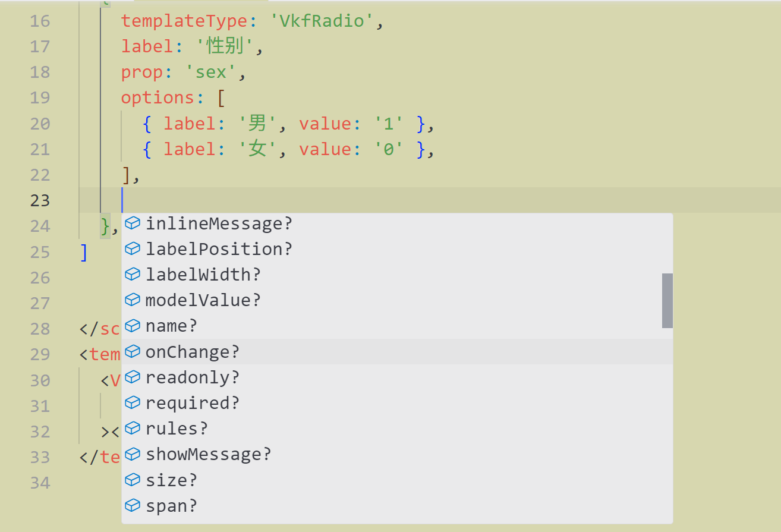Click the property icon next to modelValue
Image resolution: width=781 pixels, height=532 pixels.
point(133,300)
